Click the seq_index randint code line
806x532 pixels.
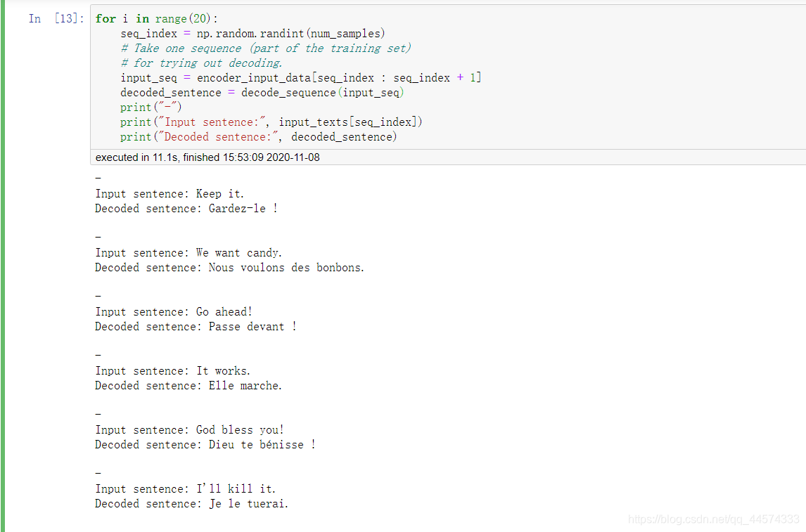point(252,33)
